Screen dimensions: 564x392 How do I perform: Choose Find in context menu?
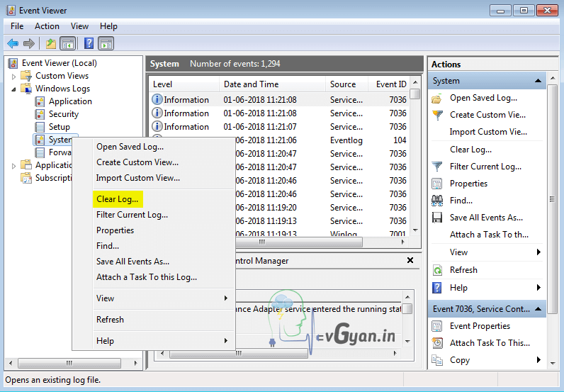(108, 246)
